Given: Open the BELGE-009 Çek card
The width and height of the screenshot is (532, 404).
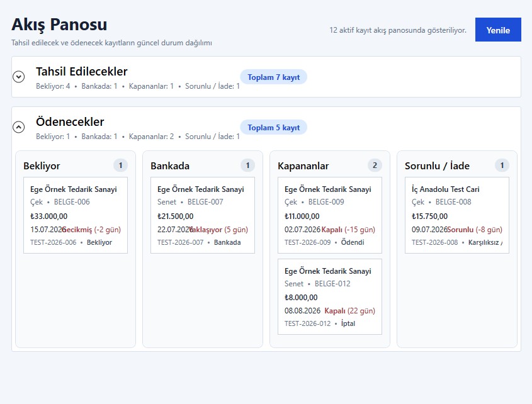Looking at the screenshot, I should pyautogui.click(x=330, y=215).
